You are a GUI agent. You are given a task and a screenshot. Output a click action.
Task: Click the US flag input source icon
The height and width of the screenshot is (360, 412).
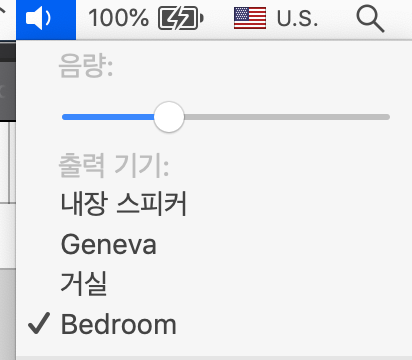[x=250, y=18]
